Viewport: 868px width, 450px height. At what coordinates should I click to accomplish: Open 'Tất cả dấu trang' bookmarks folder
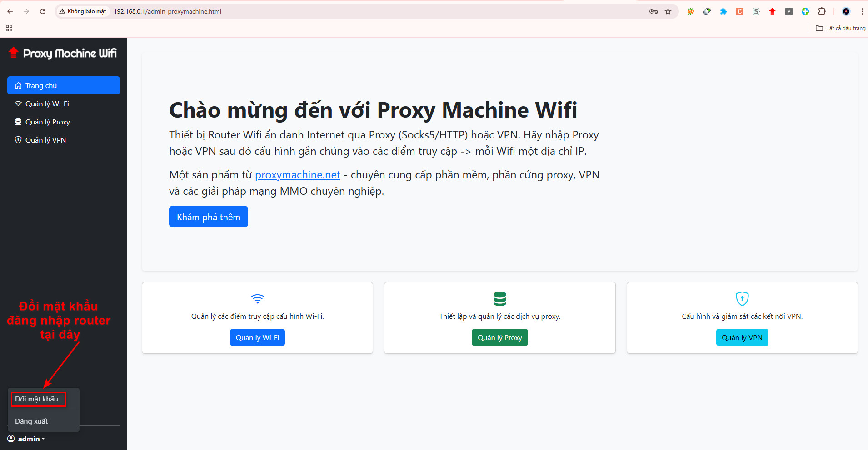[841, 28]
